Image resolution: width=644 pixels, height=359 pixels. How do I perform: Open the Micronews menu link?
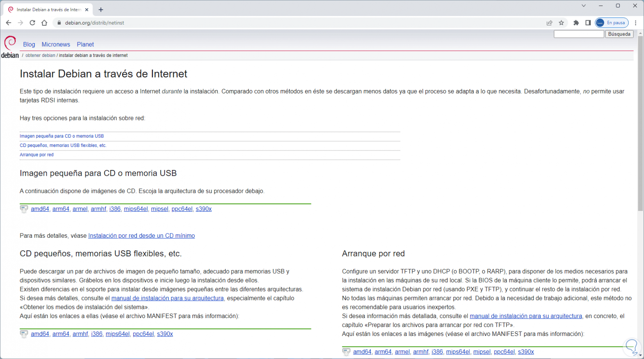tap(56, 44)
